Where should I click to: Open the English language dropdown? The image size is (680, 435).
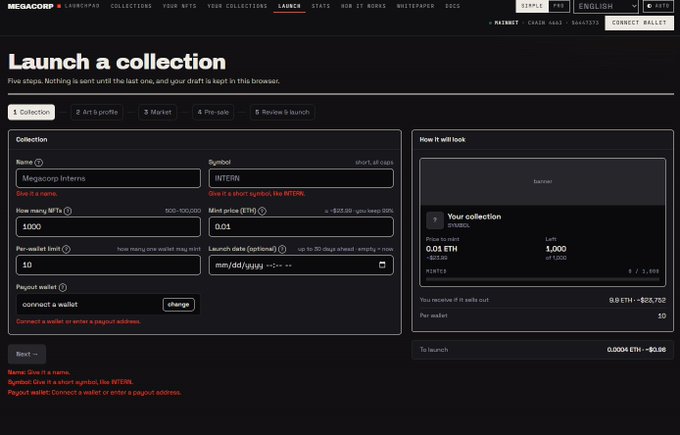606,7
